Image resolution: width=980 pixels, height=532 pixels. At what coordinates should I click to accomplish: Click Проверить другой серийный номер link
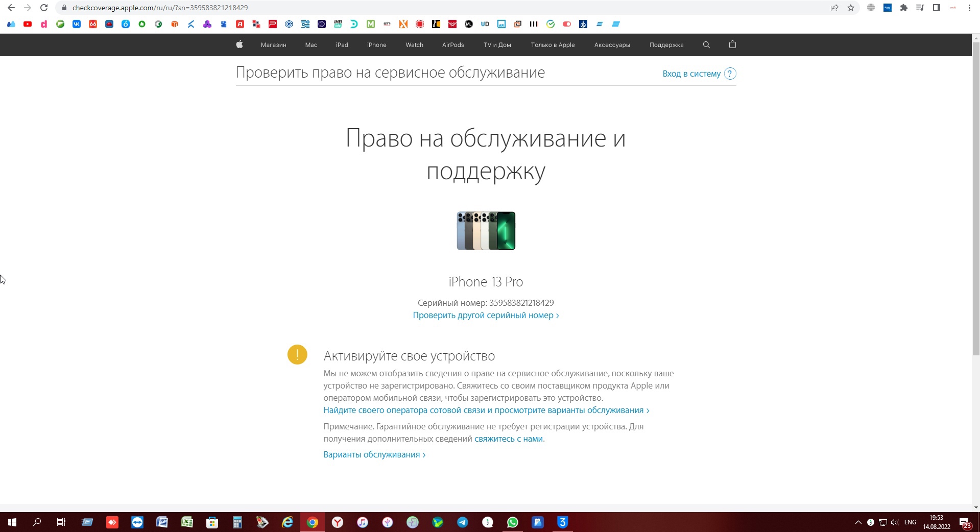486,315
